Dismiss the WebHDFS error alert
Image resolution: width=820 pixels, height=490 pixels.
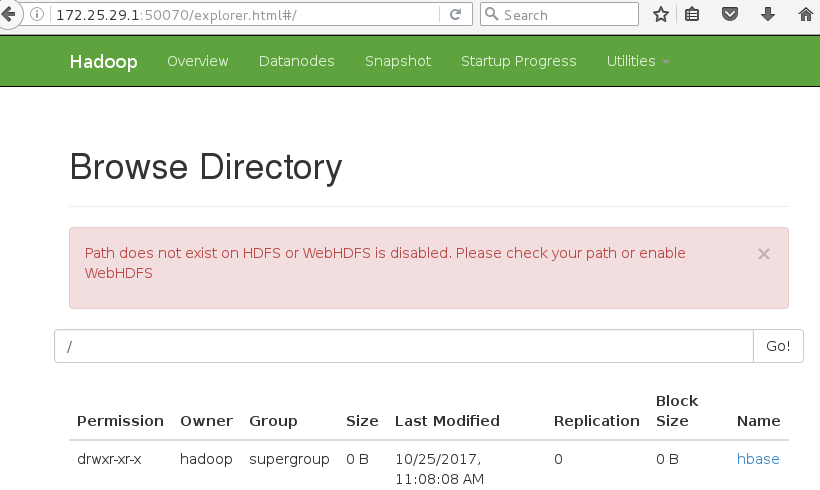click(764, 254)
